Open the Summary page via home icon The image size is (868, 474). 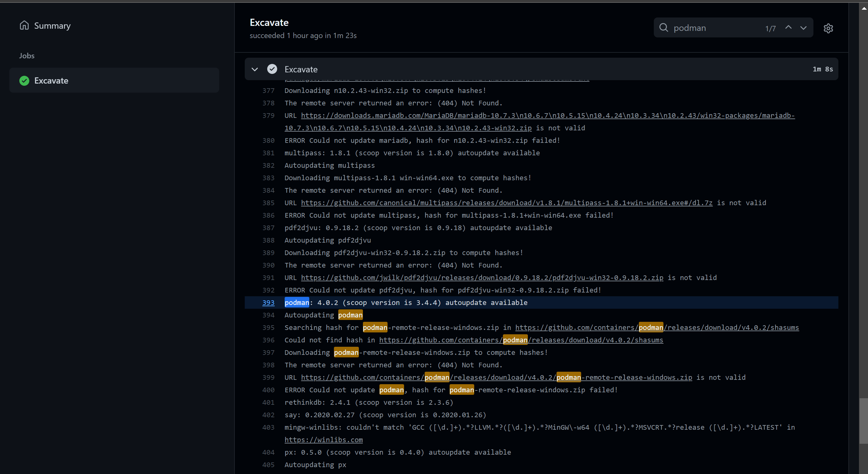24,25
